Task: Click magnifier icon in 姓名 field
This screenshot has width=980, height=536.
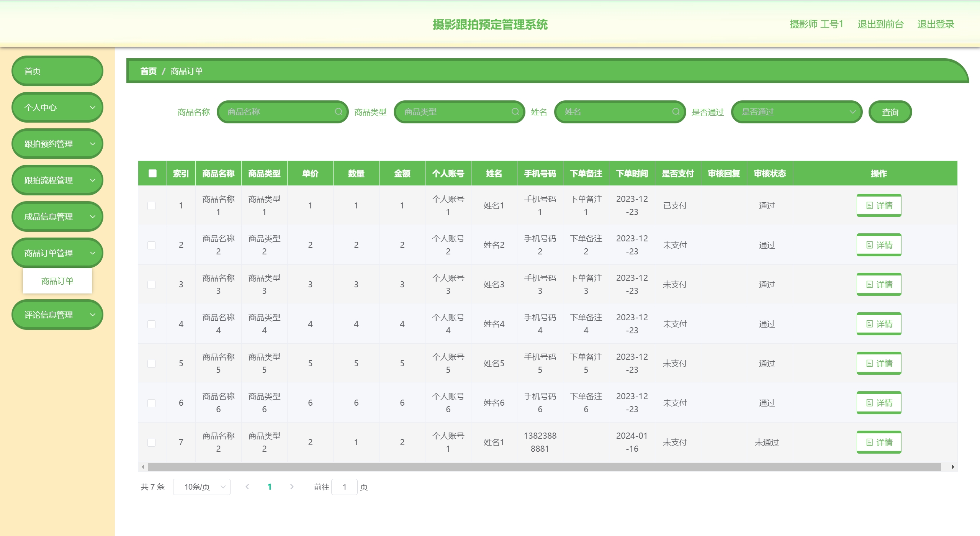Action: click(676, 111)
